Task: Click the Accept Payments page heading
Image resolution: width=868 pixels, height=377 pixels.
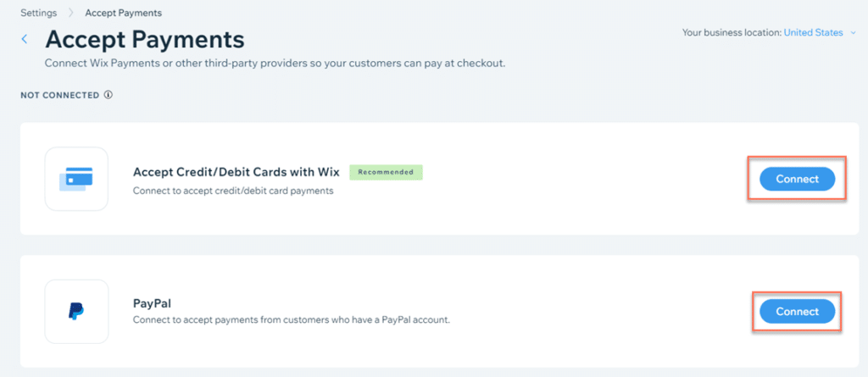Action: coord(144,39)
